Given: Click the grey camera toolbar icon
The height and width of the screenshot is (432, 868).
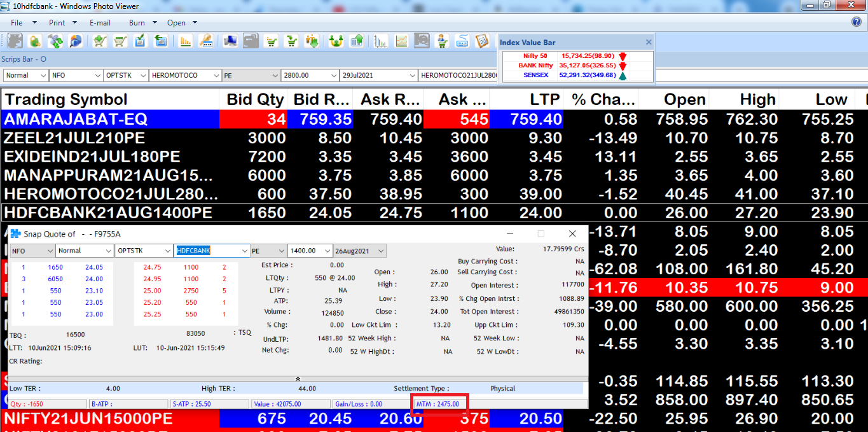Looking at the screenshot, I should (422, 41).
